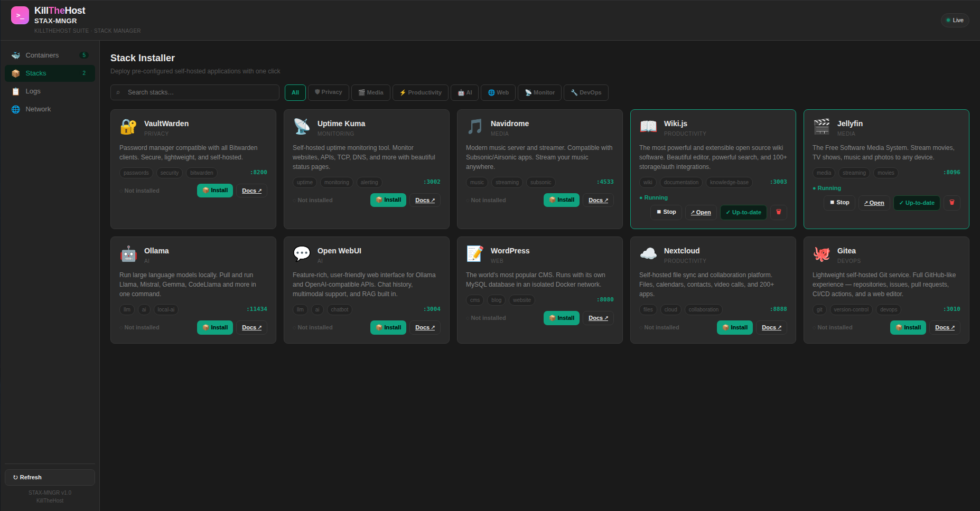The width and height of the screenshot is (980, 511).
Task: Open Open WebUI Docs link
Action: tap(425, 327)
